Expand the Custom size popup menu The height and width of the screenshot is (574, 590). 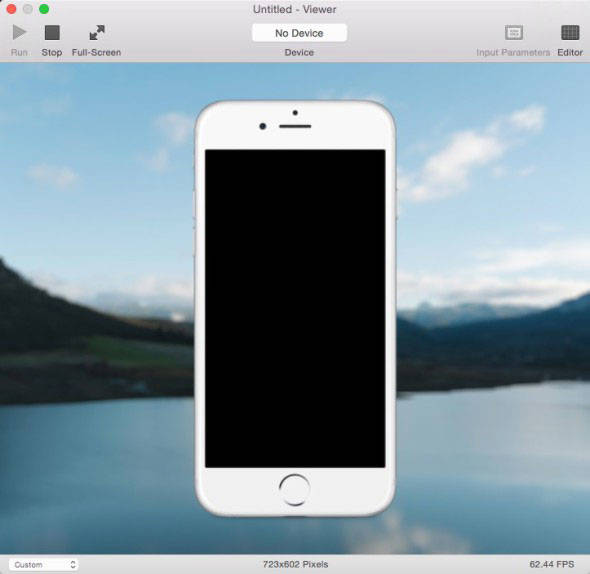(43, 565)
